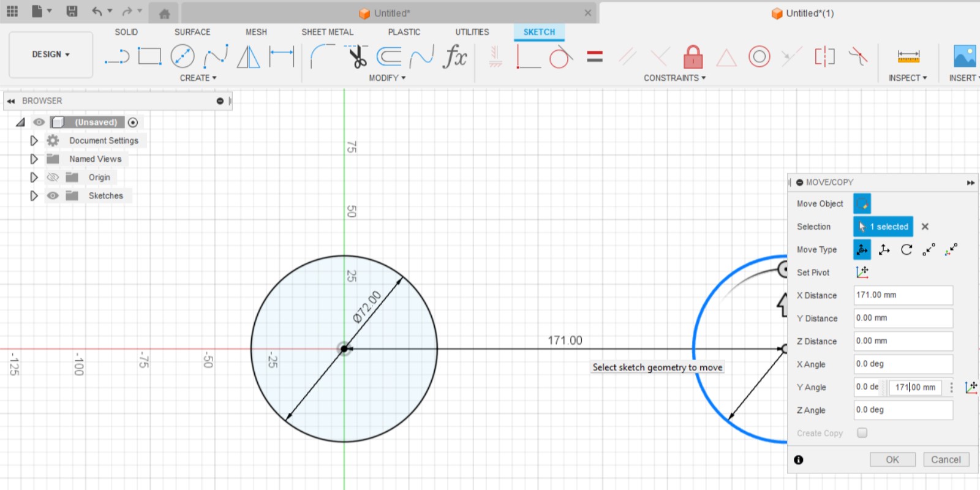This screenshot has height=490, width=980.
Task: Apply the Parallel constraint
Action: (x=627, y=56)
